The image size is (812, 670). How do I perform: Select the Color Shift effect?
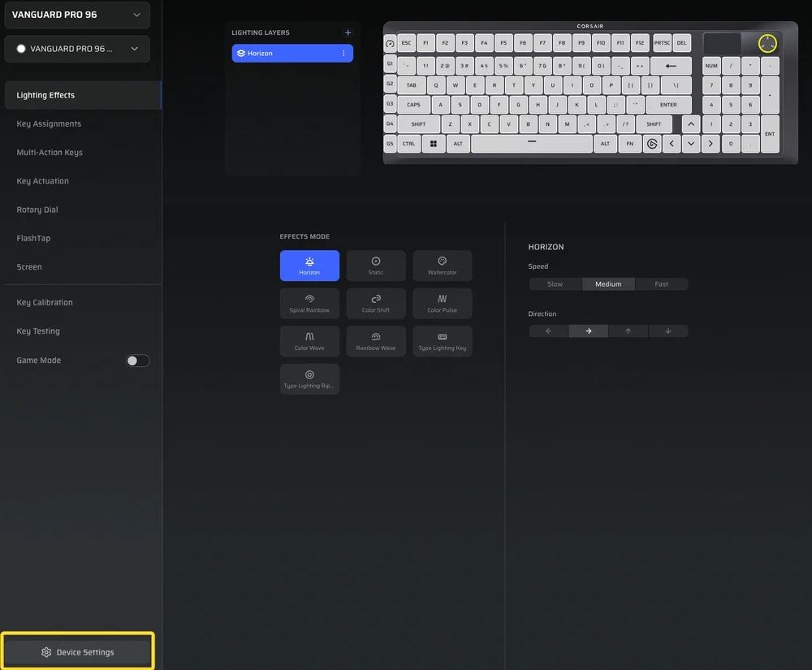pos(375,303)
